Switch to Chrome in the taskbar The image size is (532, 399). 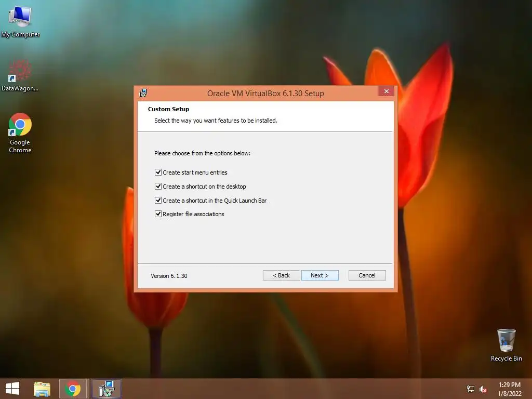coord(73,389)
